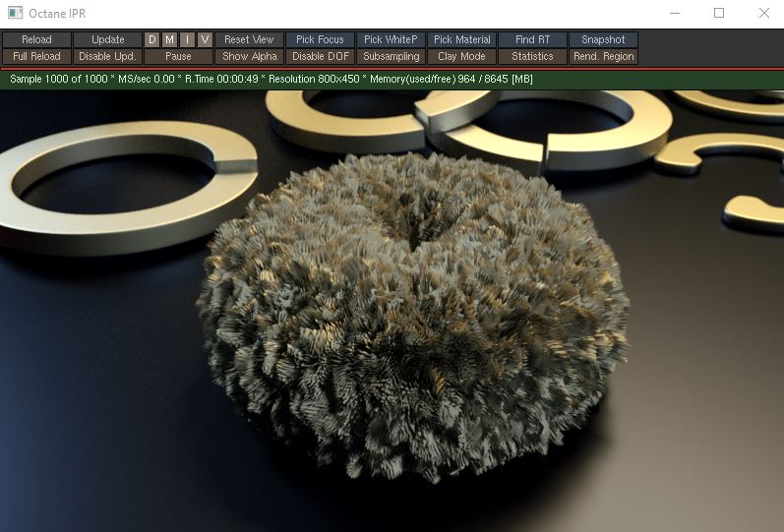Click Disable Upd. button
The height and width of the screenshot is (532, 784).
[107, 56]
